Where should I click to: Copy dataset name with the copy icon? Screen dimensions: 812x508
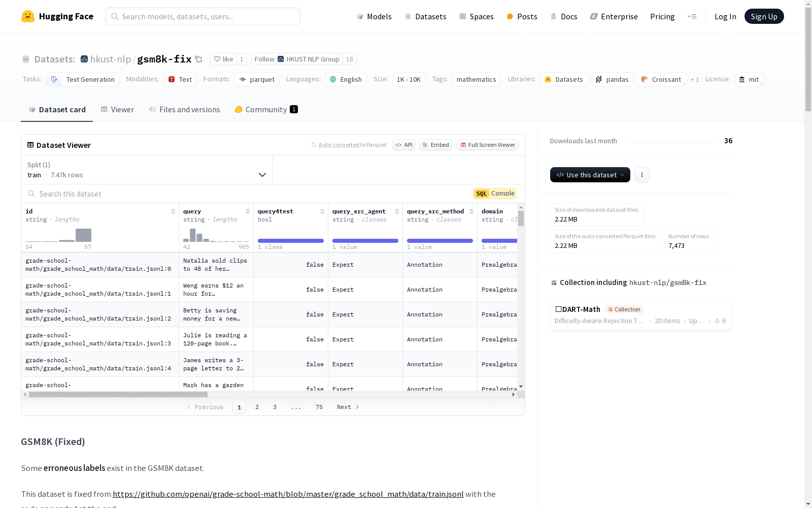199,59
